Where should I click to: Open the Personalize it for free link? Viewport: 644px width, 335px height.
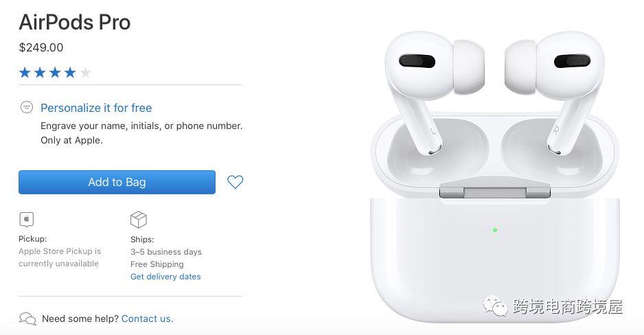[96, 108]
